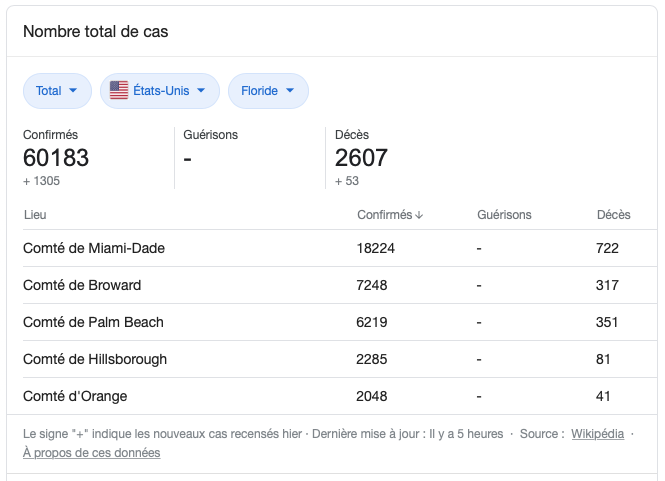Click the 'Nombre total de cas' heading
Image resolution: width=665 pixels, height=481 pixels.
pos(96,32)
